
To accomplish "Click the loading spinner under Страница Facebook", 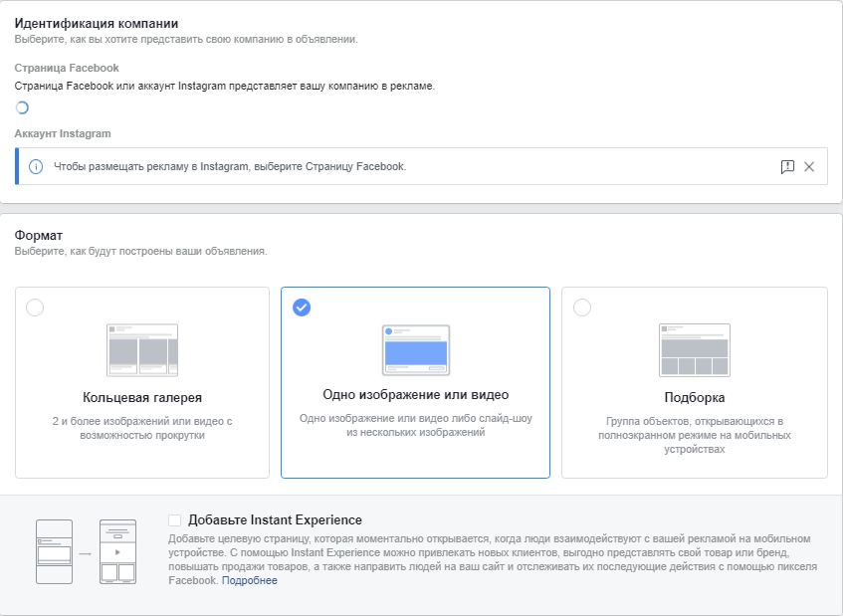I will click(x=22, y=107).
